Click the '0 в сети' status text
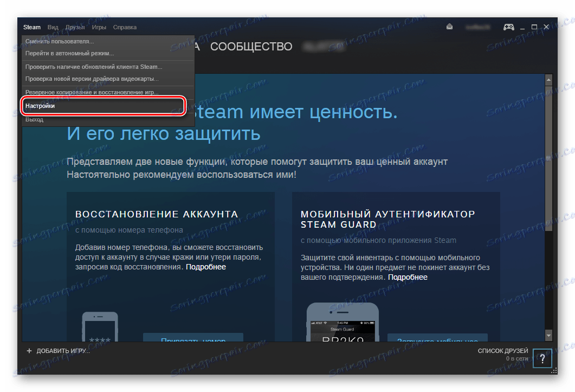Screen dimensions: 575x392 pos(517,358)
